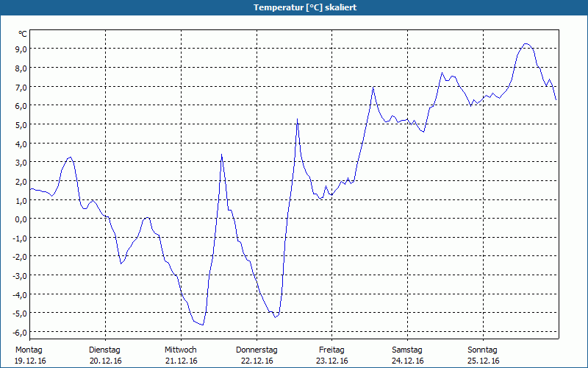Click the sharp 5,0 peak on Donnerstag

[x=297, y=119]
